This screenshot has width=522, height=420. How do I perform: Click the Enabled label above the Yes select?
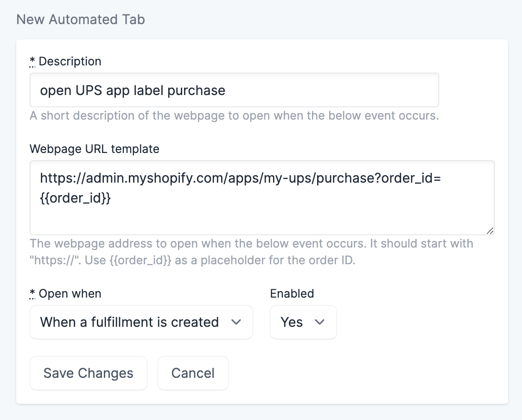tap(292, 293)
